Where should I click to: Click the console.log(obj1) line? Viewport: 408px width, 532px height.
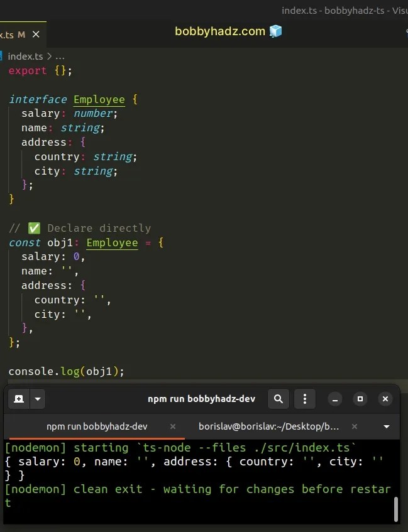pos(66,371)
